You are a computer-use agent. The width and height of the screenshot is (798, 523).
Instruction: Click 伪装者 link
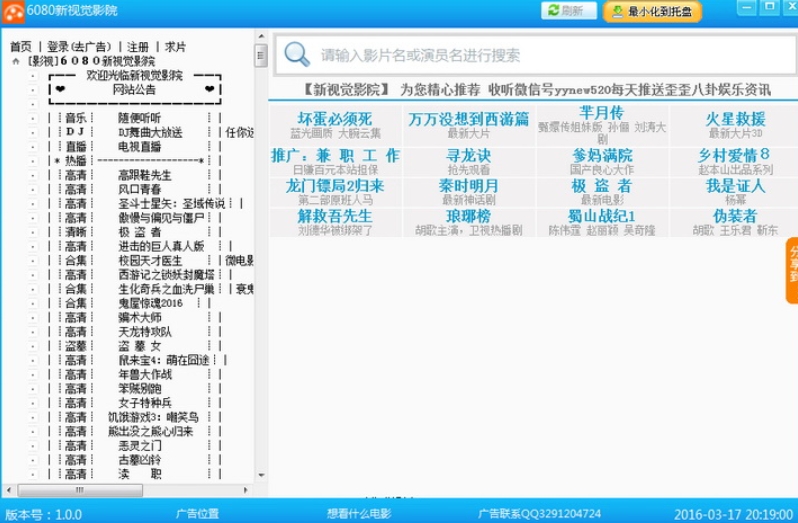[x=735, y=216]
